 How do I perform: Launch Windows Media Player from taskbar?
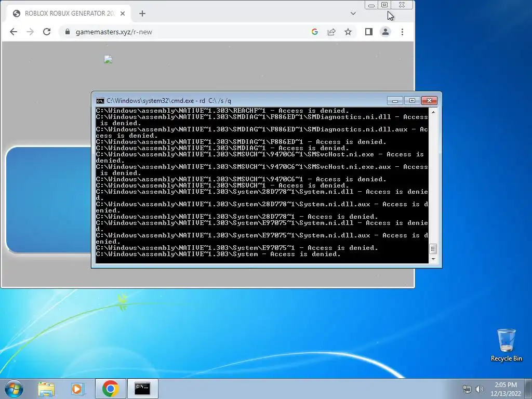coord(78,389)
